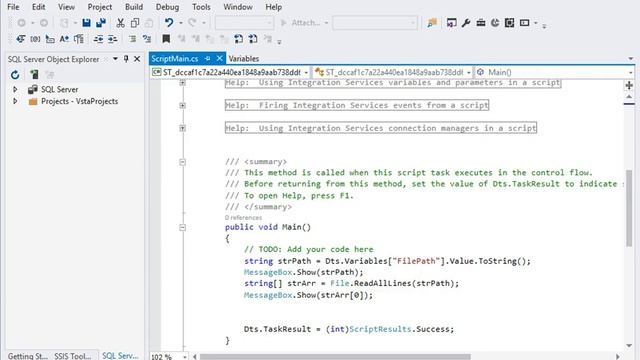This screenshot has height=360, width=640.
Task: Click the Save All icon
Action: 101,23
